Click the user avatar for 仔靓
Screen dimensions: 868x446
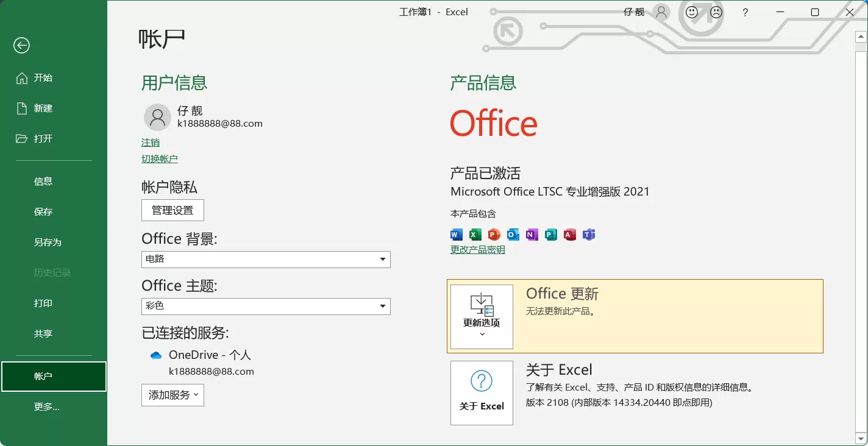[157, 117]
